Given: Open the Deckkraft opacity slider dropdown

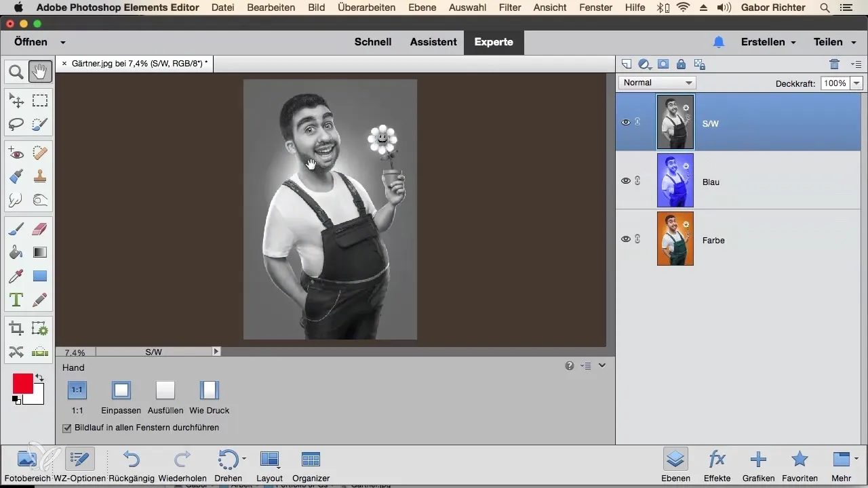Looking at the screenshot, I should click(x=856, y=83).
